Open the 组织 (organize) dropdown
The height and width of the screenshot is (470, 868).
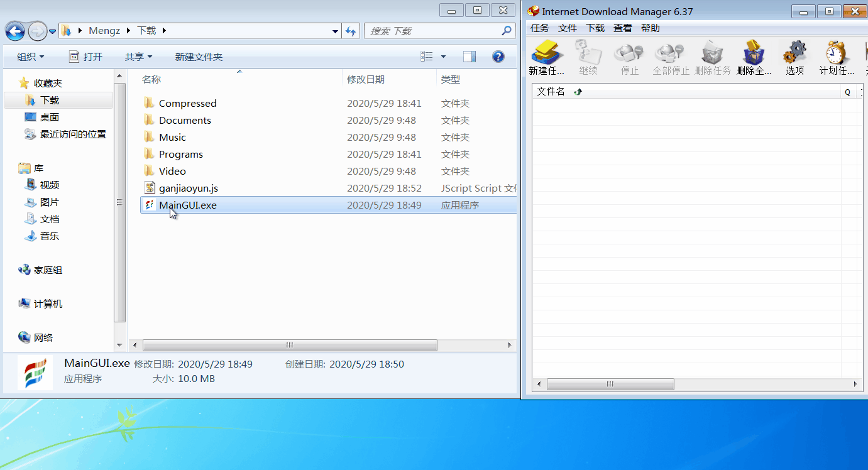tap(30, 57)
